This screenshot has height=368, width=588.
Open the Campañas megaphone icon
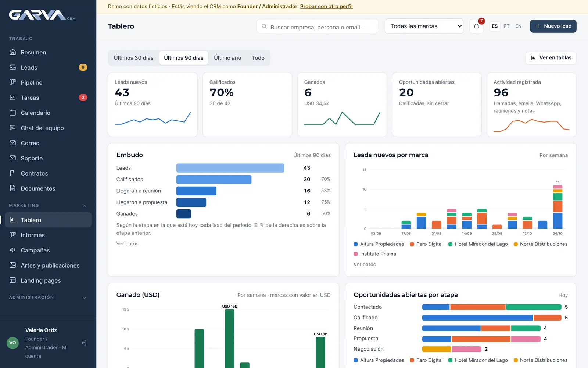pos(12,250)
